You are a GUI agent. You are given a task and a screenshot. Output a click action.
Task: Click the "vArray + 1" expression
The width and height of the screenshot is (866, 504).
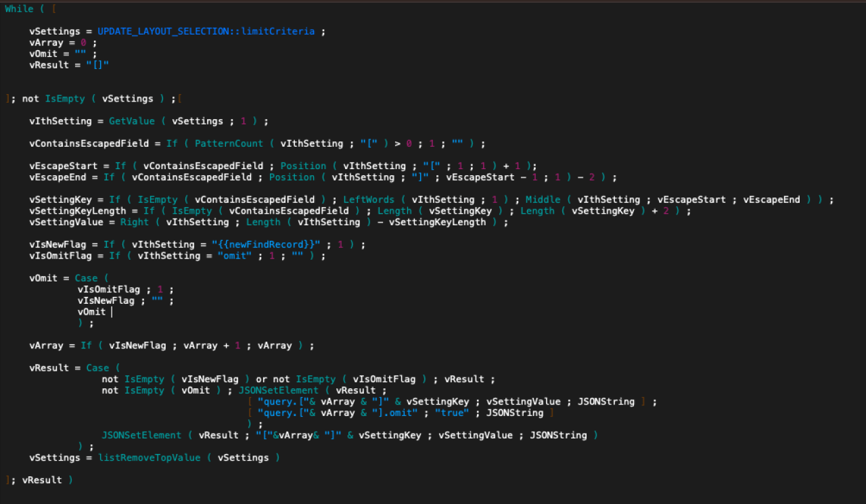point(212,345)
